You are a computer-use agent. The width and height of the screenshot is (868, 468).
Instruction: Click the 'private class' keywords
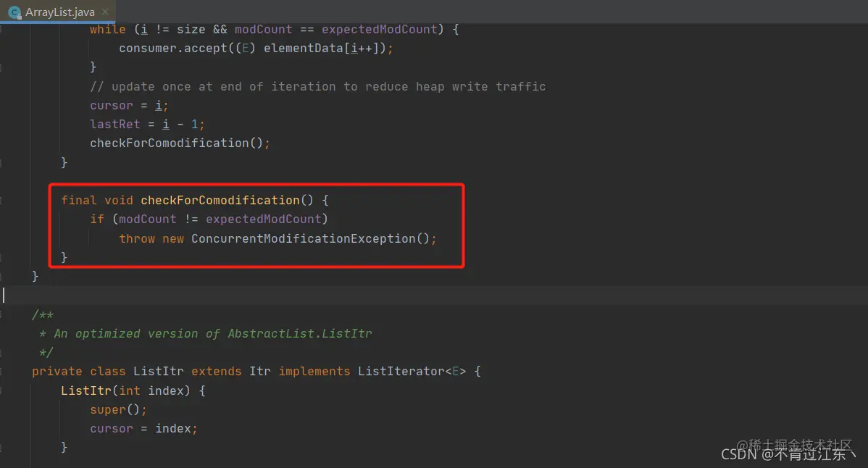point(78,371)
